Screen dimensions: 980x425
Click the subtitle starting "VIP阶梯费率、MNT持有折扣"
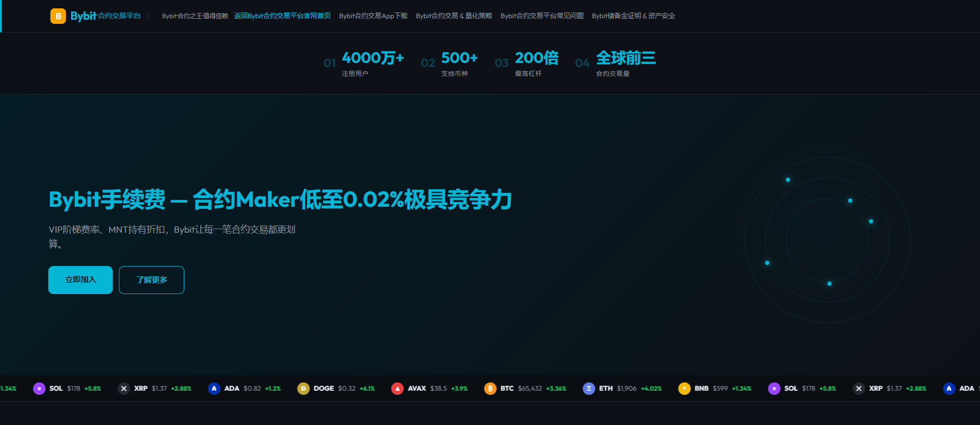[x=172, y=236]
